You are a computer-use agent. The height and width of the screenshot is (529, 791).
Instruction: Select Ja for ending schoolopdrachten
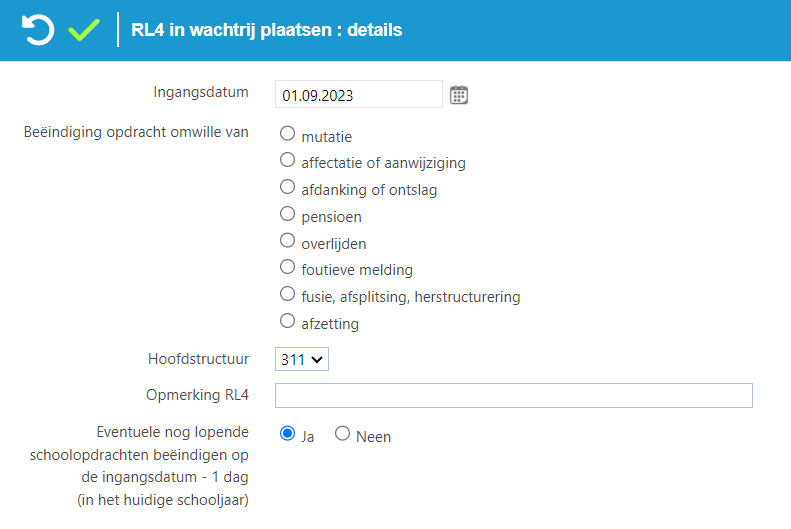288,433
